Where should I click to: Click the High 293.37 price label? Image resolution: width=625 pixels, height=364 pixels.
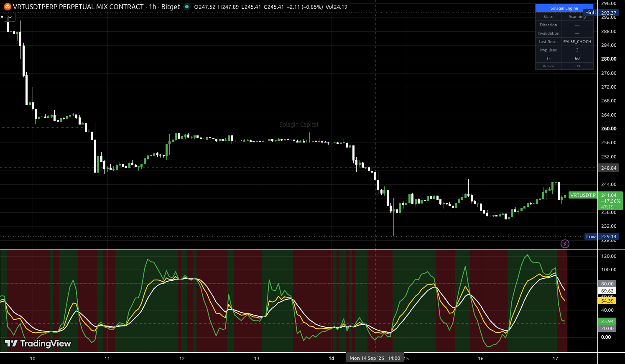point(601,13)
